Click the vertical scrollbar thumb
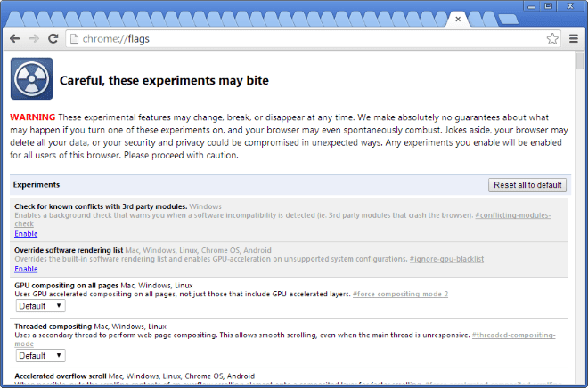The image size is (588, 388). pyautogui.click(x=580, y=61)
